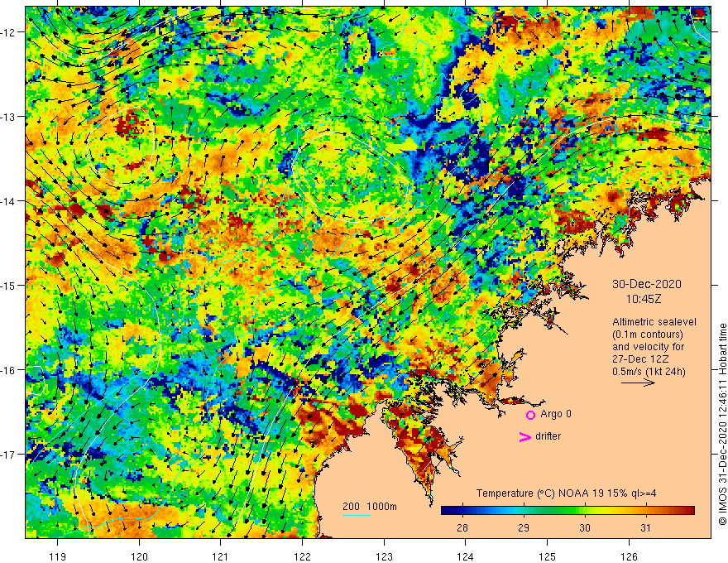The height and width of the screenshot is (563, 728).
Task: Click the '29' colorbar tick label
Action: tap(524, 528)
